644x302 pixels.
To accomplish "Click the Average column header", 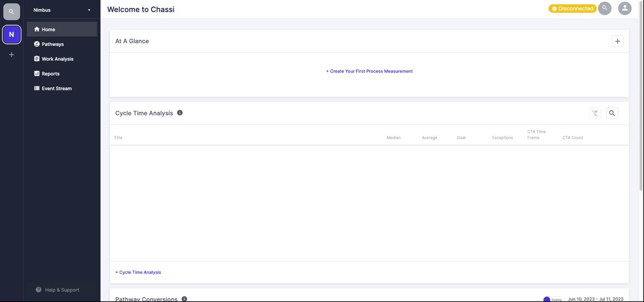I will [x=429, y=138].
